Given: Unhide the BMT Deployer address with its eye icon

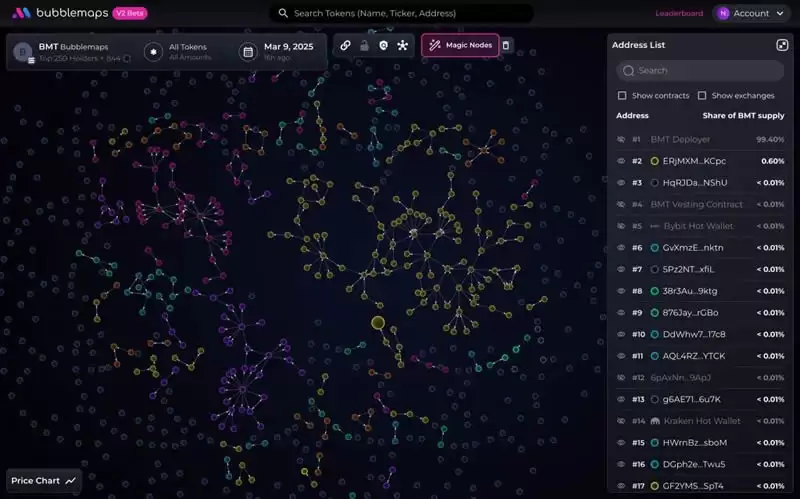Looking at the screenshot, I should point(621,139).
